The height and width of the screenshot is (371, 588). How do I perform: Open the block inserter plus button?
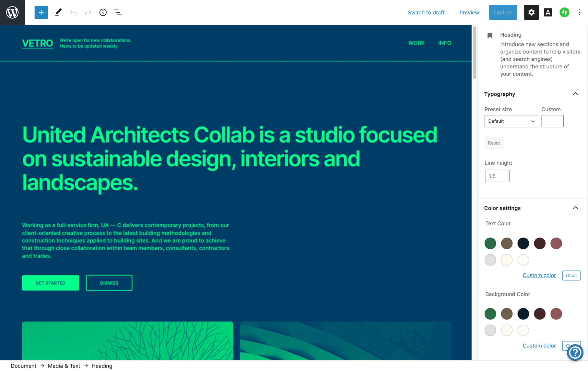(x=41, y=12)
